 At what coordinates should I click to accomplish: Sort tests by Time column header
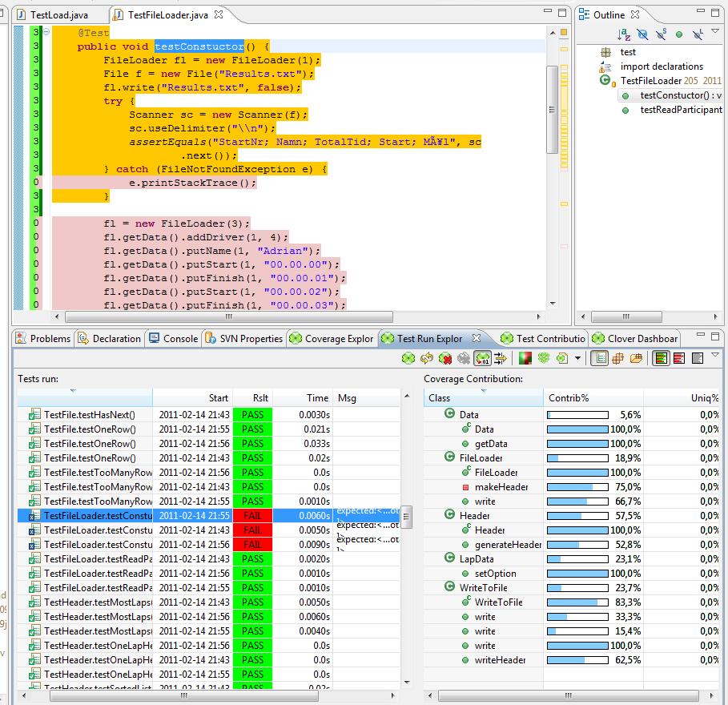coord(302,398)
